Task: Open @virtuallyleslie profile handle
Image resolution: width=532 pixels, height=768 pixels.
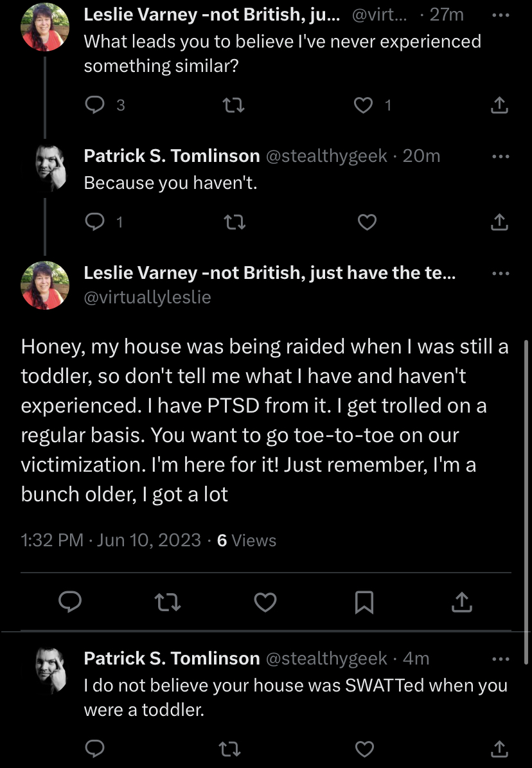Action: click(147, 297)
